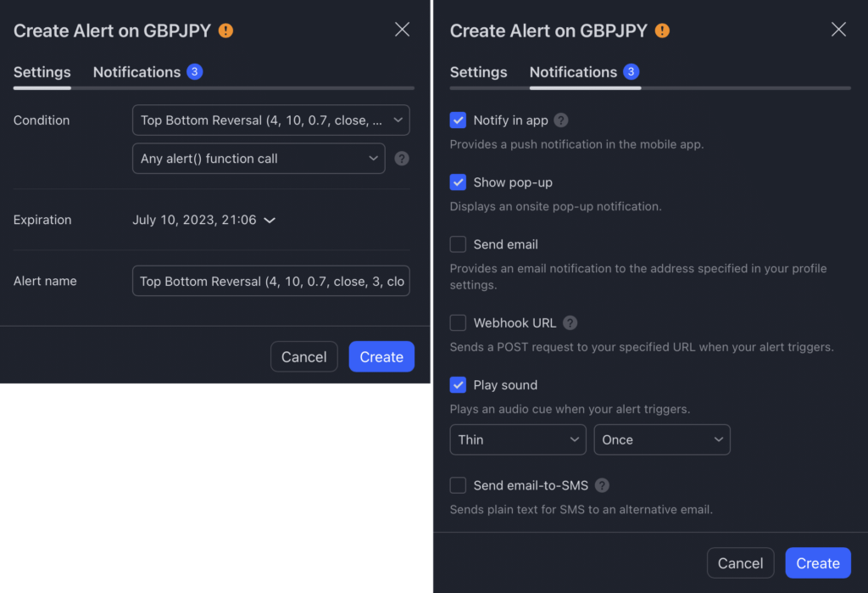868x593 pixels.
Task: Open the help icon next to Webhook URL
Action: 570,322
